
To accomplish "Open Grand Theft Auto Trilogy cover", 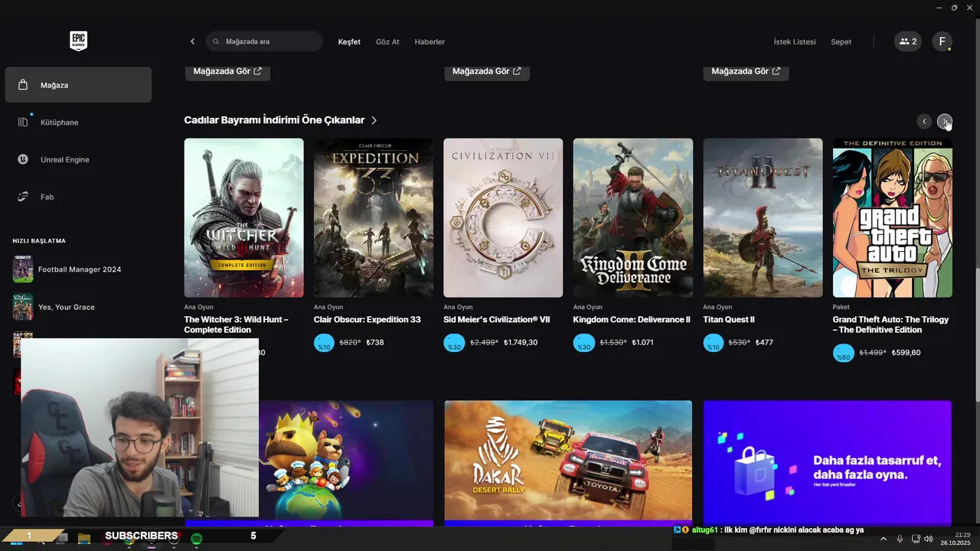I will coord(893,218).
